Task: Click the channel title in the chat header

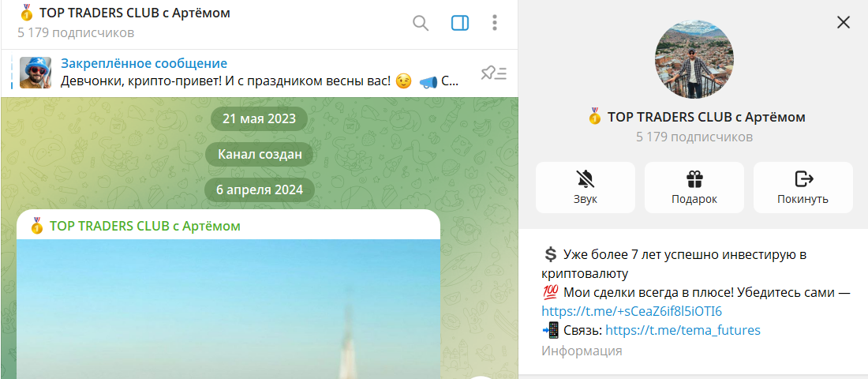Action: click(133, 13)
